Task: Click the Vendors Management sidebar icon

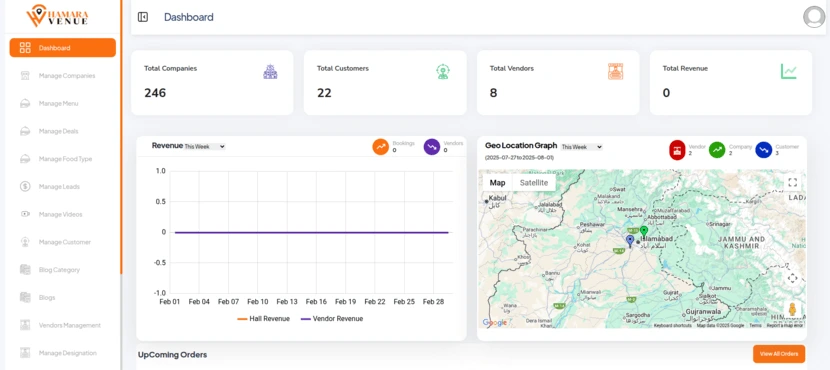Action: click(25, 325)
